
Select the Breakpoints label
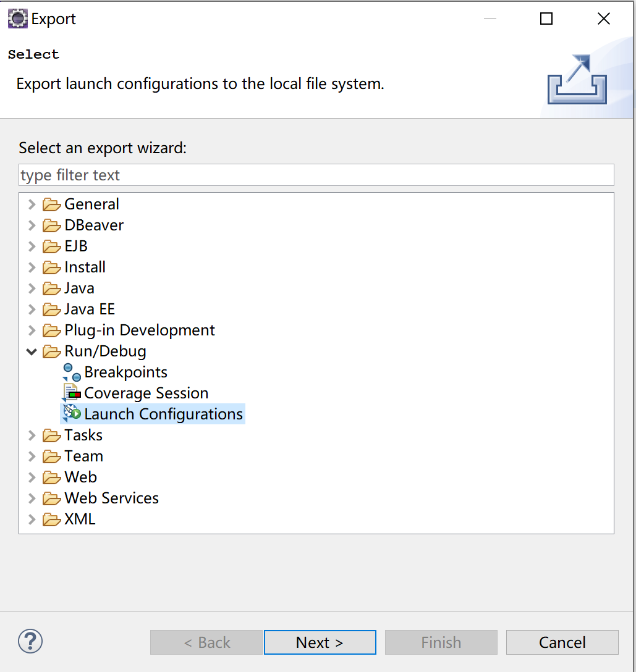[125, 372]
